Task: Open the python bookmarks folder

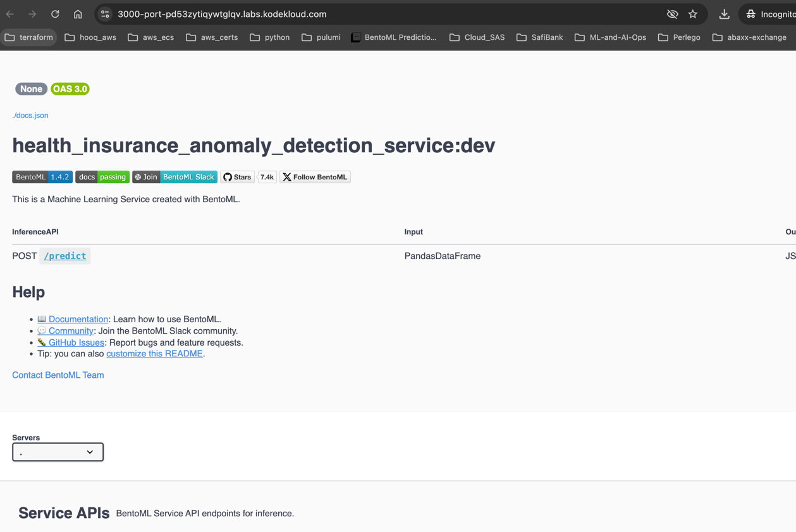Action: click(x=270, y=37)
